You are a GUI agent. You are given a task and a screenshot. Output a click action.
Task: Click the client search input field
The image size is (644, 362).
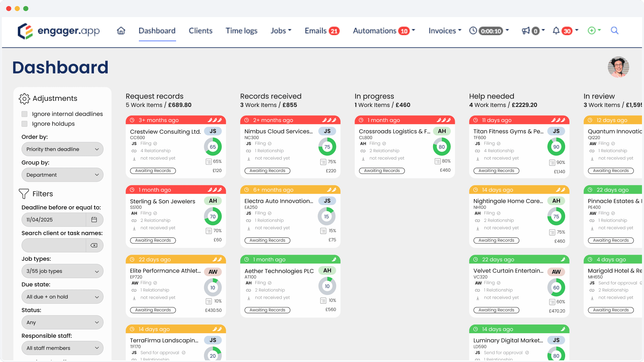point(54,245)
